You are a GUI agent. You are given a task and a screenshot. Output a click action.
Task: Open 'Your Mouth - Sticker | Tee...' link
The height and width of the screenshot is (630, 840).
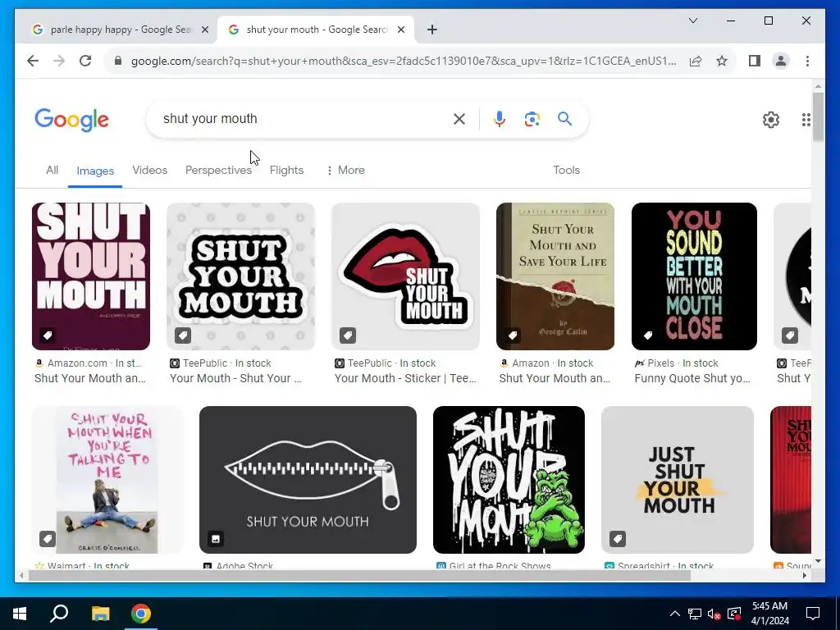405,378
